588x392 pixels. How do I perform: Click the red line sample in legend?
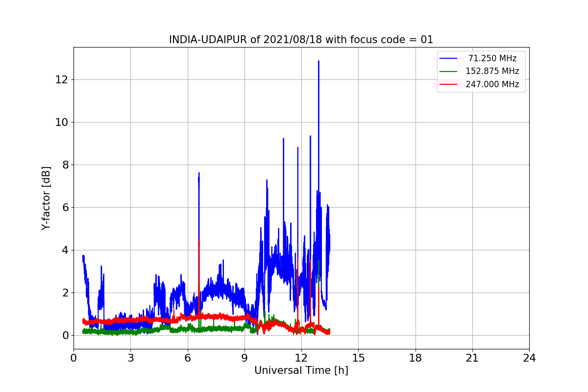click(448, 84)
